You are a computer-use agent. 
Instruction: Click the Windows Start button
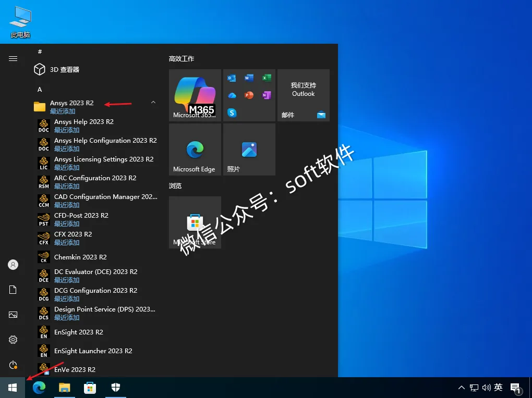13,388
